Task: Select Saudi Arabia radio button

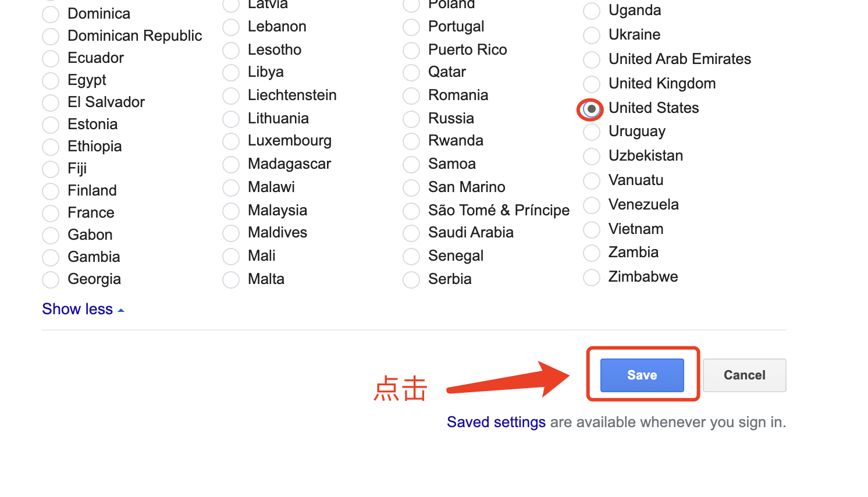Action: click(411, 233)
